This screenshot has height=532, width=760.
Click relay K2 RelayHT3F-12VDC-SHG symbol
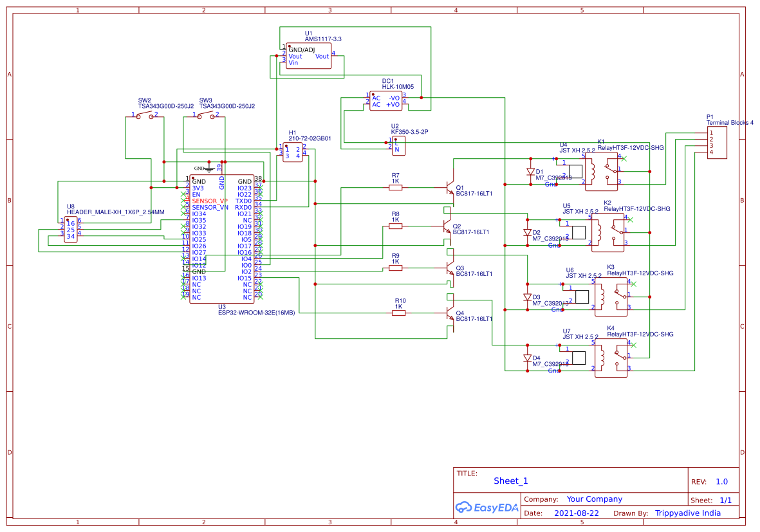point(608,232)
